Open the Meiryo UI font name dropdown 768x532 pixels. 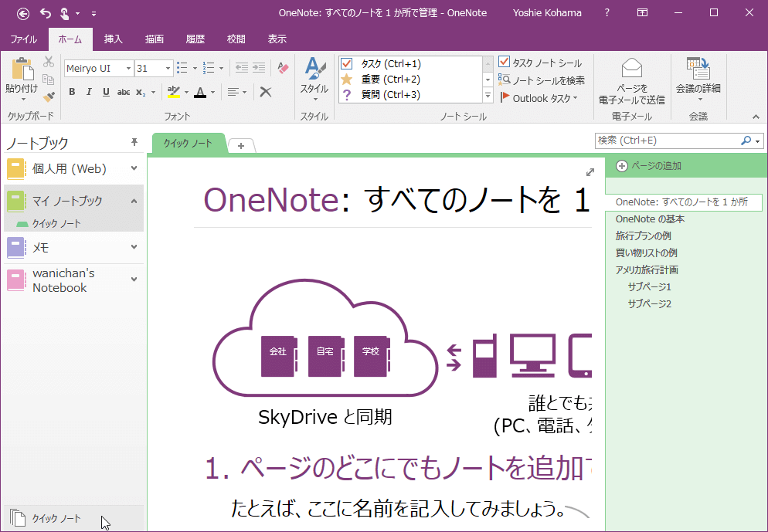click(x=128, y=69)
